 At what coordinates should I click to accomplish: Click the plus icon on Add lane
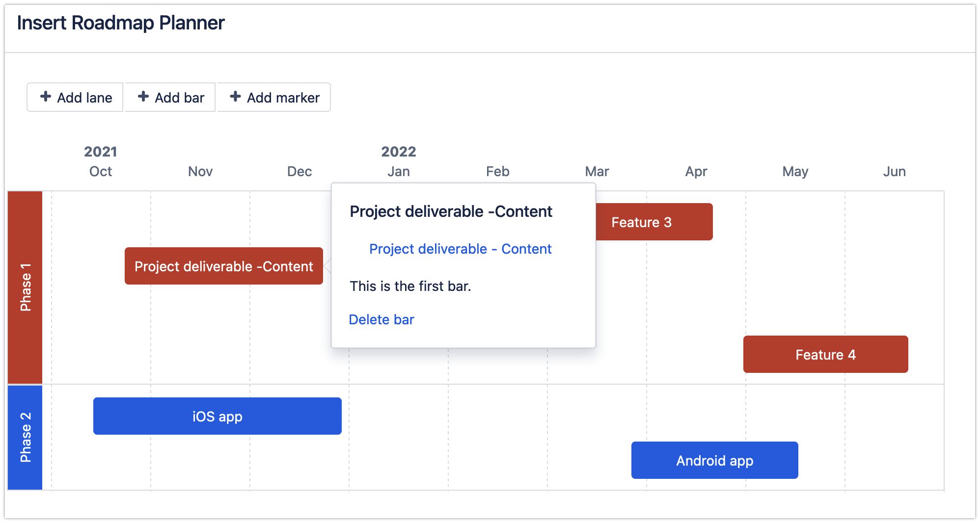tap(46, 97)
